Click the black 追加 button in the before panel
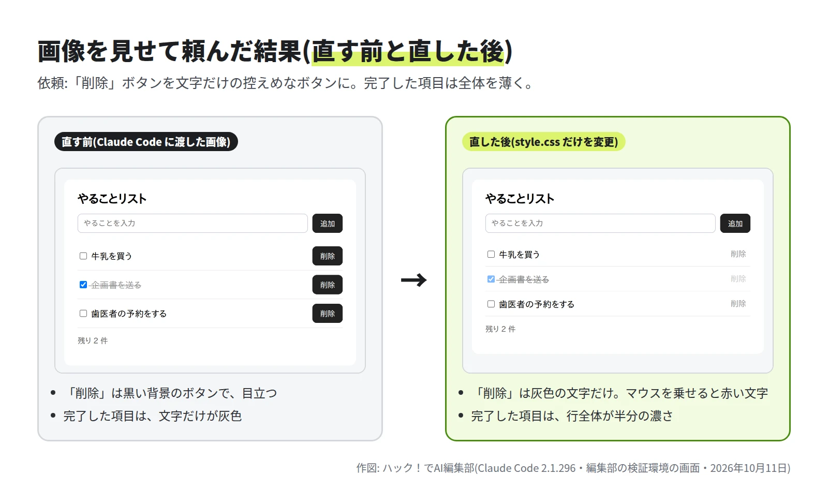The width and height of the screenshot is (828, 504). coord(328,224)
